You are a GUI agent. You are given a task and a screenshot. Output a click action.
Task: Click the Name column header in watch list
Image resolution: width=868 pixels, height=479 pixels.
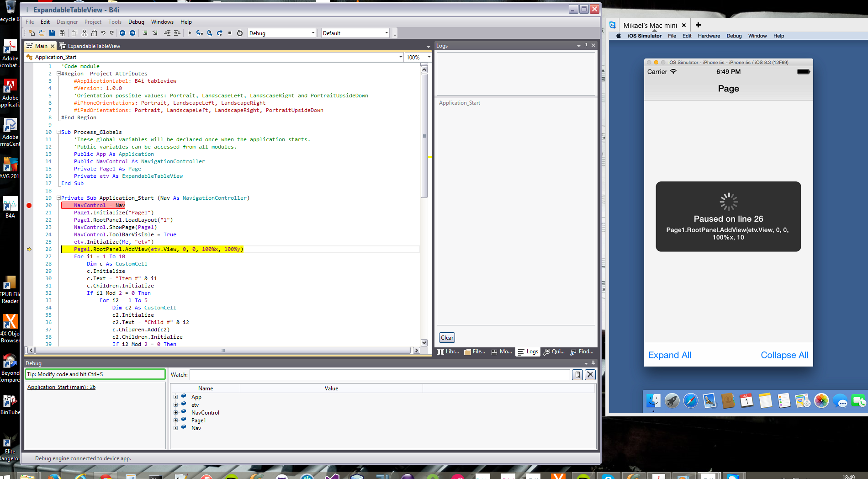point(206,389)
